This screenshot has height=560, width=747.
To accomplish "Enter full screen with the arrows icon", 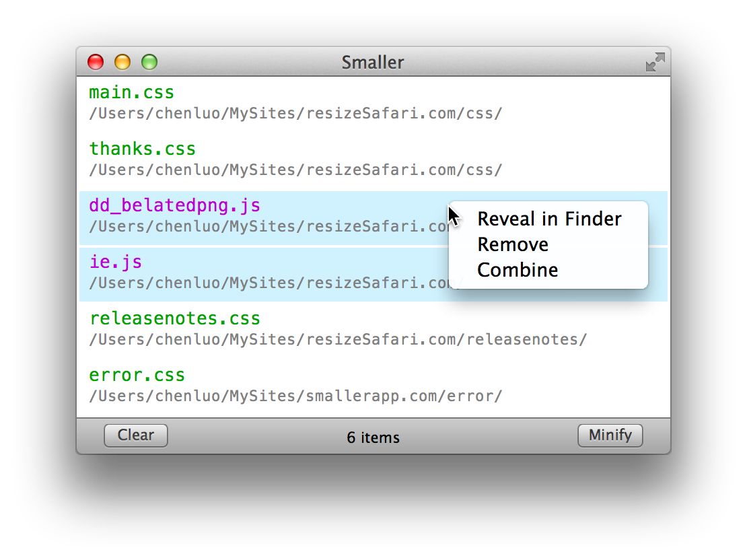I will [x=655, y=62].
